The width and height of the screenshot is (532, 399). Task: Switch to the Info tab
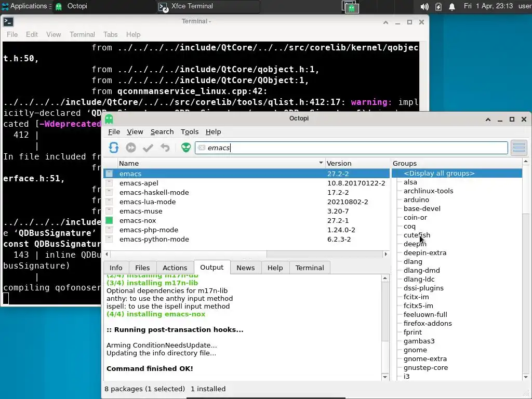click(x=116, y=268)
